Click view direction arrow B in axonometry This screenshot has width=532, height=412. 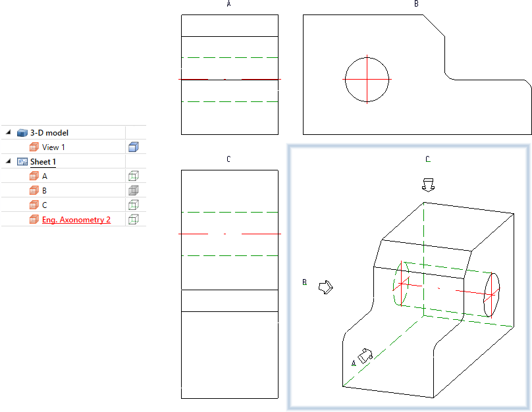[326, 287]
